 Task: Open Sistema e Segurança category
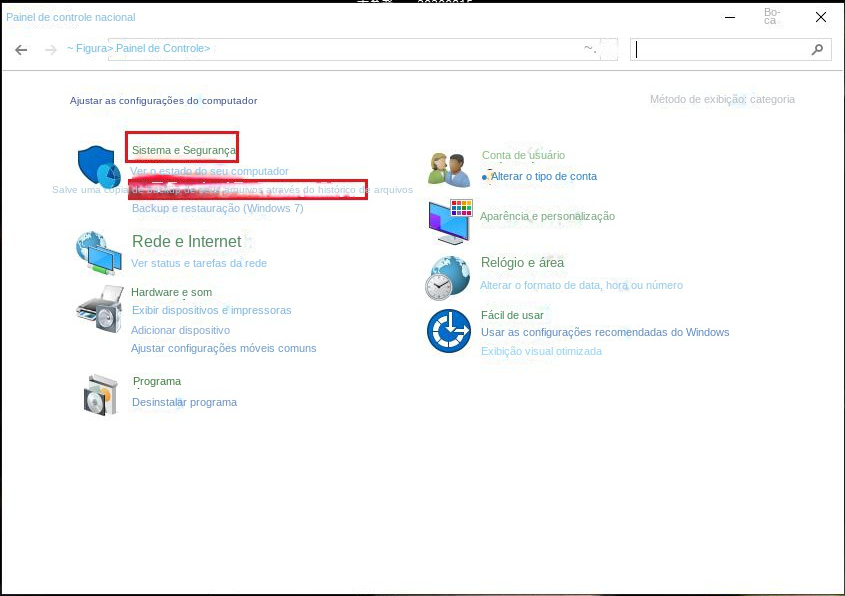click(184, 150)
